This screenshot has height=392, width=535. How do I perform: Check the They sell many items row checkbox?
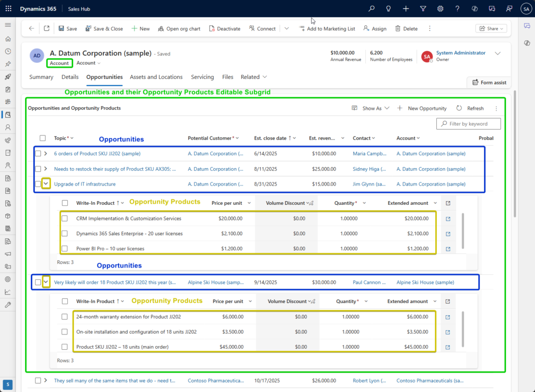(38, 381)
